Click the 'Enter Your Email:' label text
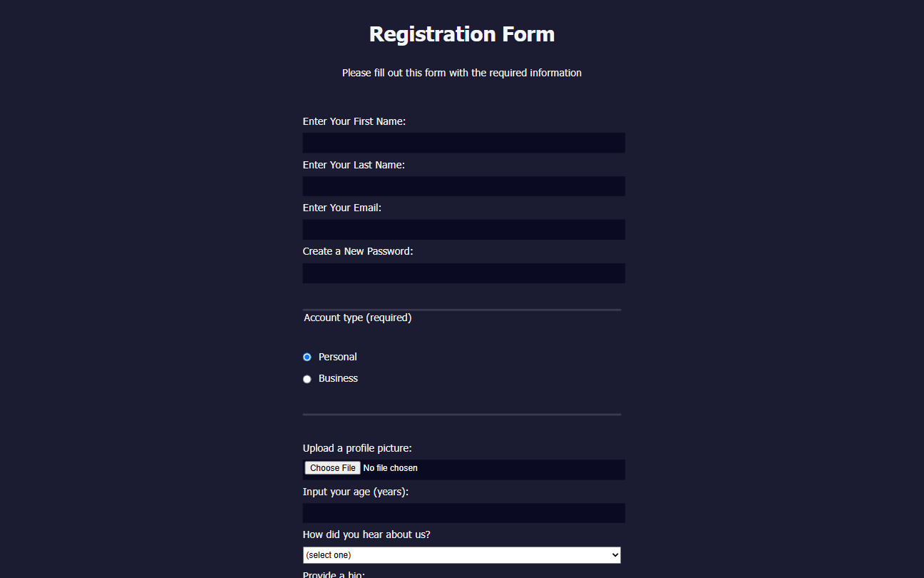 point(342,208)
